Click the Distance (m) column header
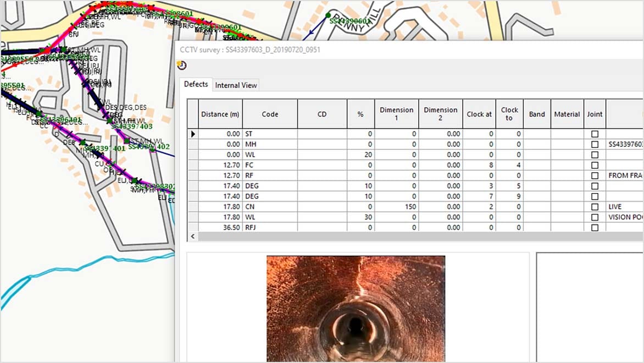This screenshot has width=644, height=363. 220,113
